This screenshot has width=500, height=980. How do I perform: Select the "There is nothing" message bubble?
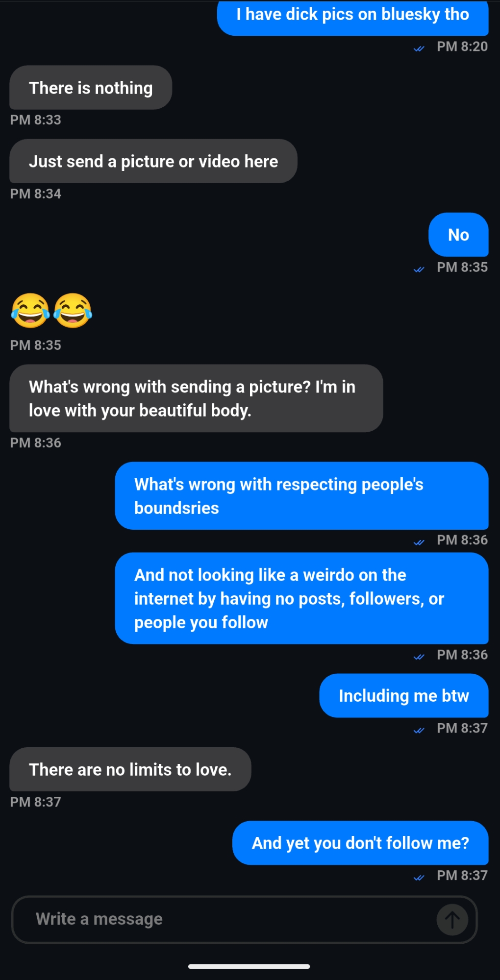(91, 88)
